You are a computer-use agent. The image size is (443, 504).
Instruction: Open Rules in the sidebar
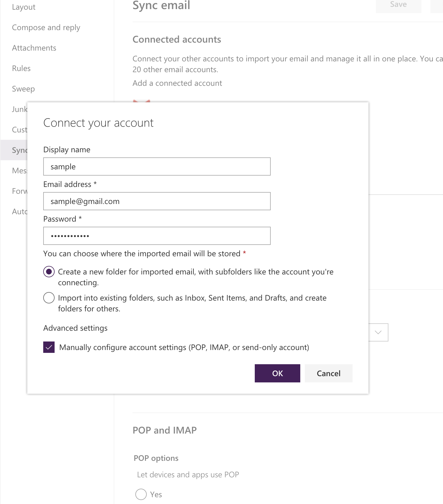point(21,68)
